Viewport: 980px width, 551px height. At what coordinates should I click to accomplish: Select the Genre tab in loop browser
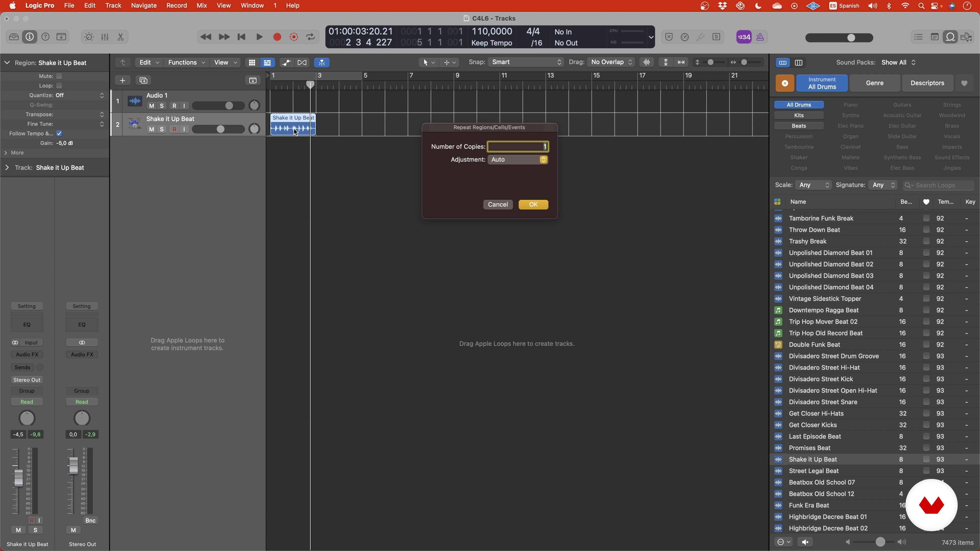875,83
